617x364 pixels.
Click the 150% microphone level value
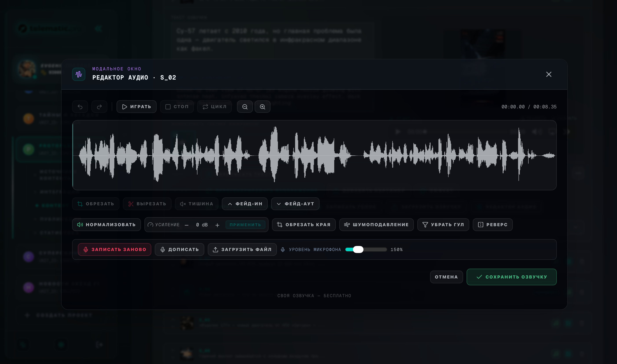point(396,249)
